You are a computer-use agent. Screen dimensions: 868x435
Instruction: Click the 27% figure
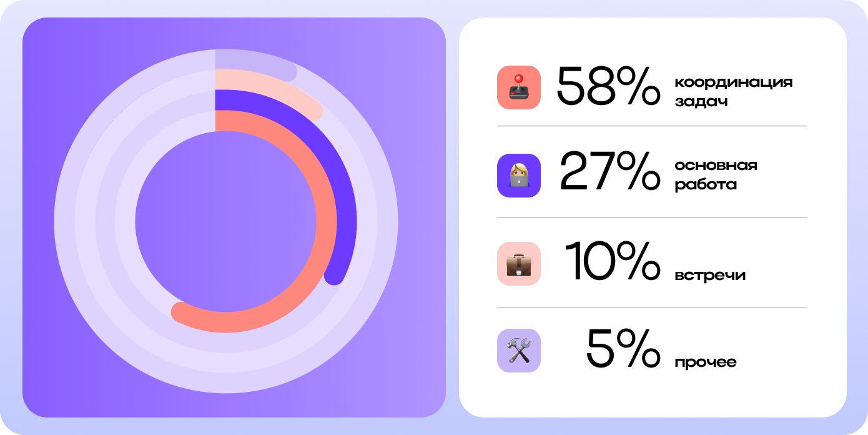[x=609, y=171]
